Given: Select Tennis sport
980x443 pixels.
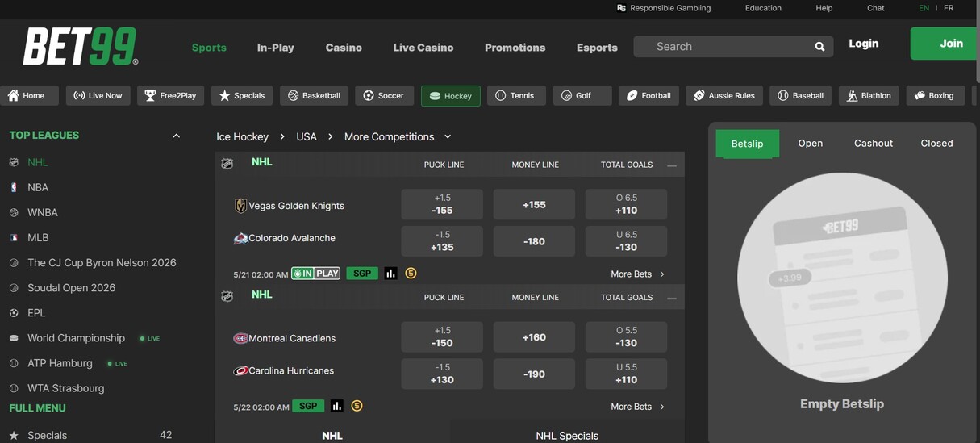Looking at the screenshot, I should (515, 95).
